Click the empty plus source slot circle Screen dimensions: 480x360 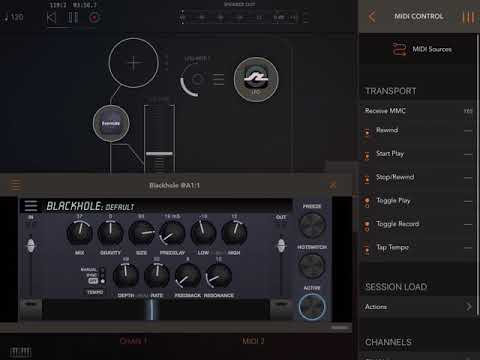point(133,63)
